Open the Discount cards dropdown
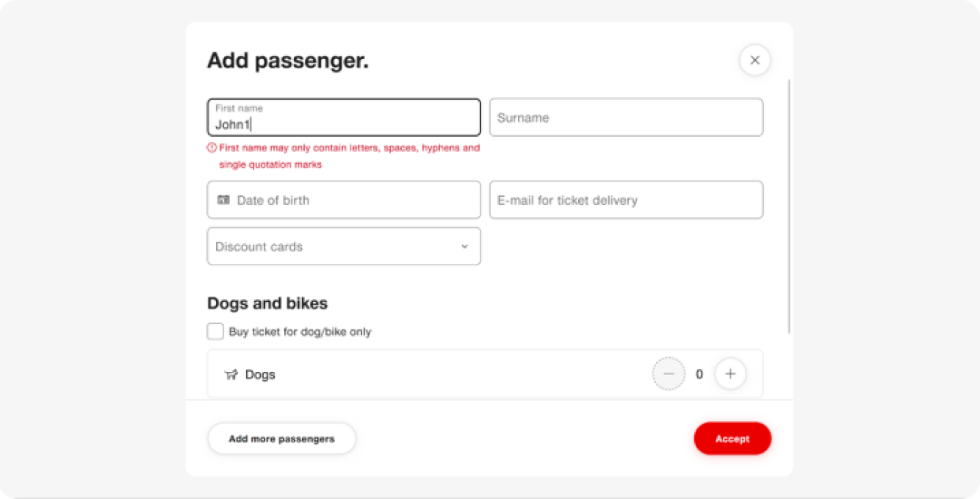Viewport: 980px width, 499px height. pyautogui.click(x=344, y=246)
